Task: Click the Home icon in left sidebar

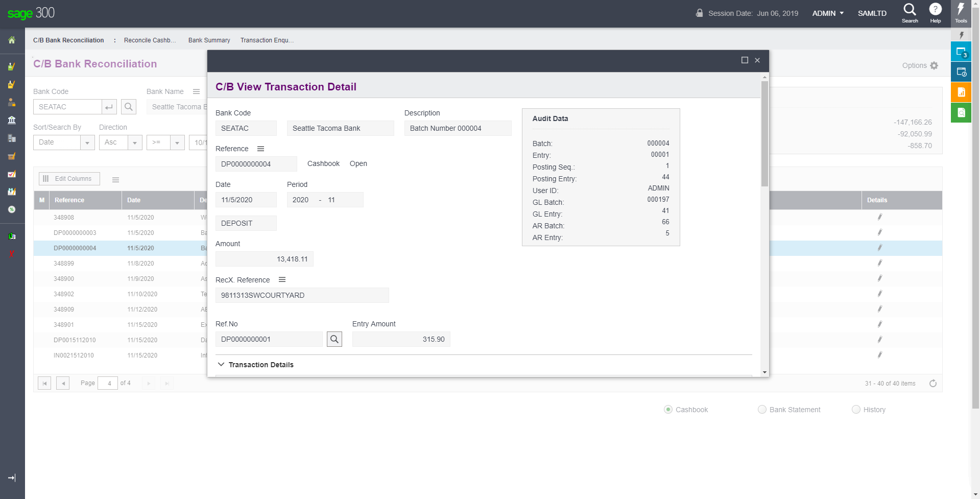Action: [12, 40]
